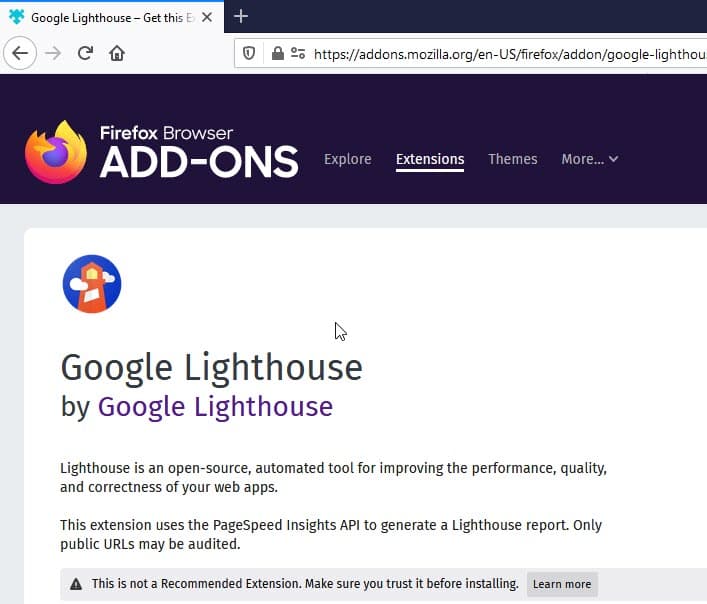Open the Google Lighthouse author link

pyautogui.click(x=216, y=407)
